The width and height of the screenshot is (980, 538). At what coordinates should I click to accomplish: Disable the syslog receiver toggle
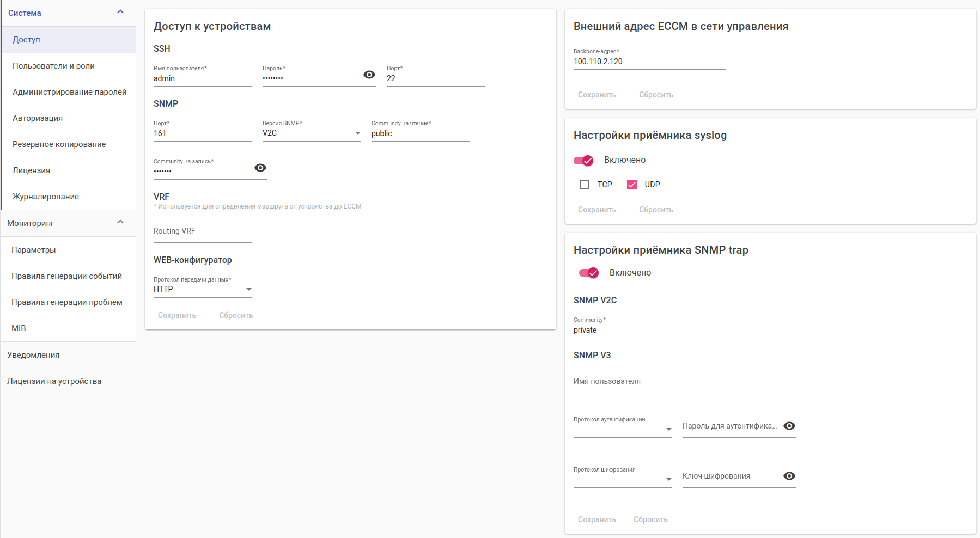coord(583,160)
